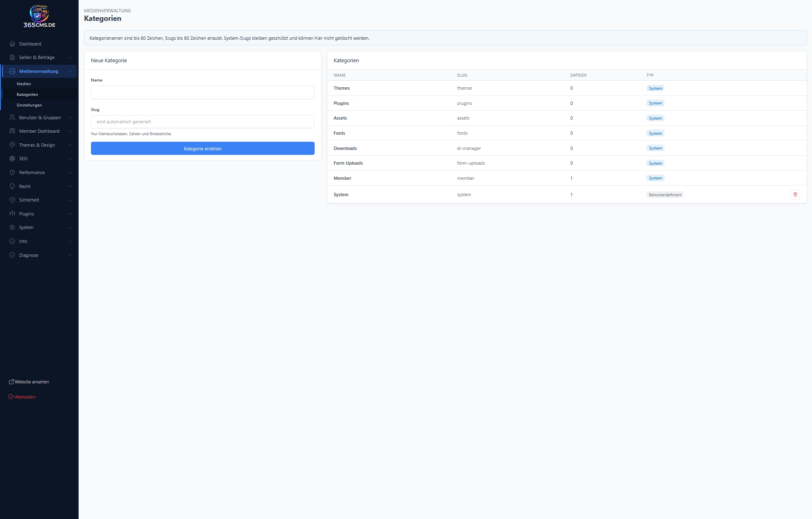Click into the Name input field
Image resolution: width=812 pixels, height=519 pixels.
(202, 93)
